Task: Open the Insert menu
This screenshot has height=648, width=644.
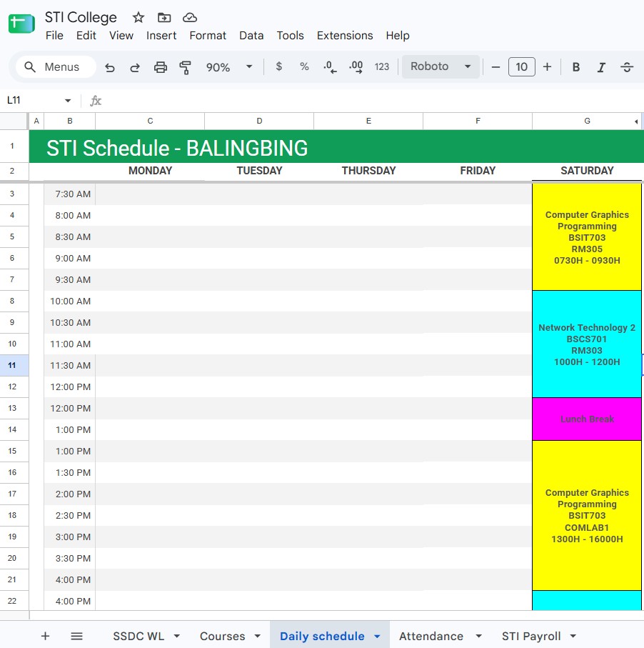Action: point(161,36)
